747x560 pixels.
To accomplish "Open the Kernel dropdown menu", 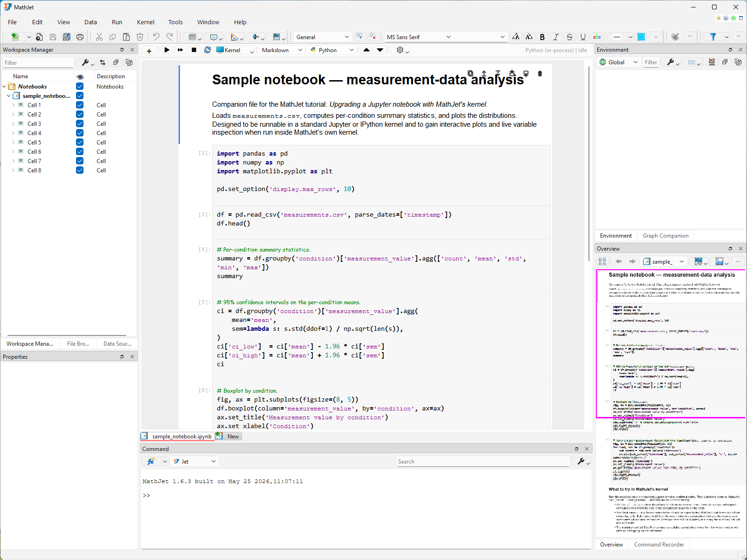I will (x=235, y=50).
